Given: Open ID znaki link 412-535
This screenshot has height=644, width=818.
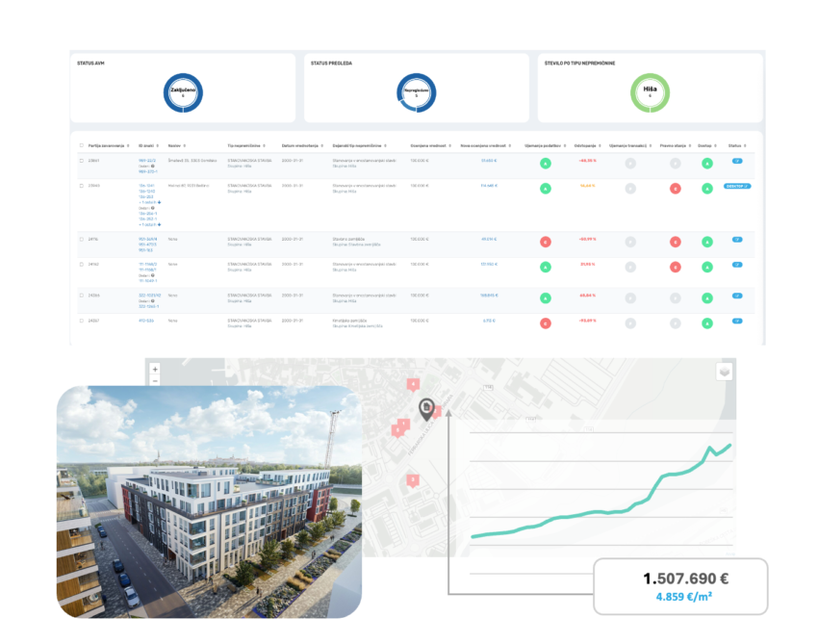Looking at the screenshot, I should 147,321.
